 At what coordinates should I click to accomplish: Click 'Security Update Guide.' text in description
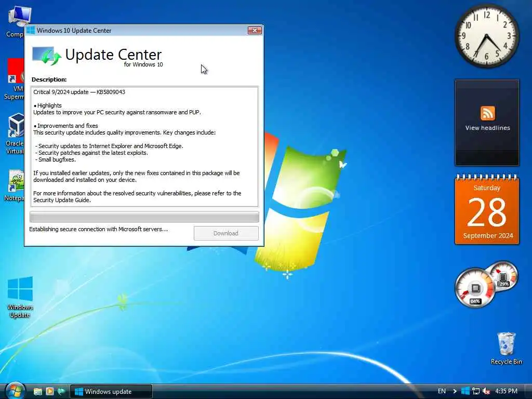click(62, 200)
